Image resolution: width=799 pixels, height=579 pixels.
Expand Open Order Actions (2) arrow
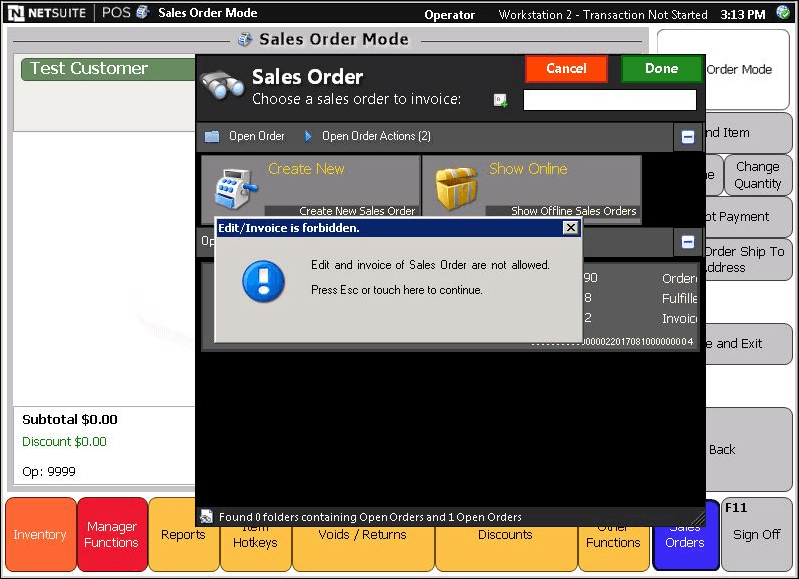point(308,136)
